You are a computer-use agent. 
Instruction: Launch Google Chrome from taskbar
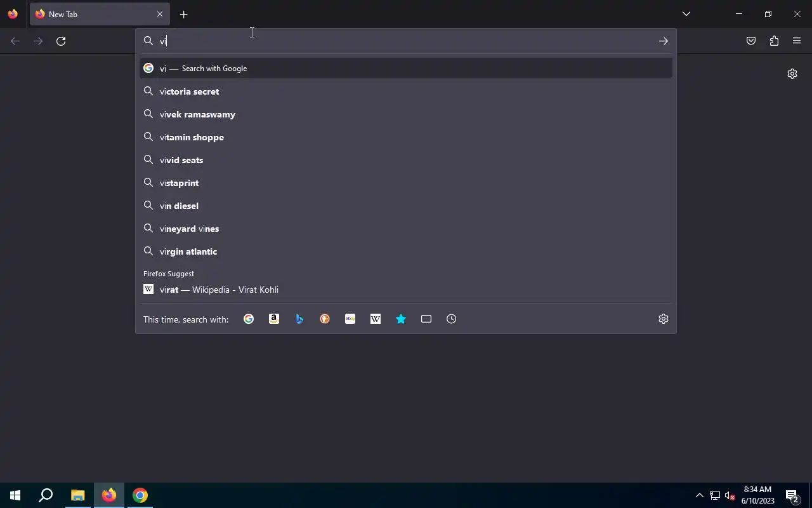pos(140,495)
